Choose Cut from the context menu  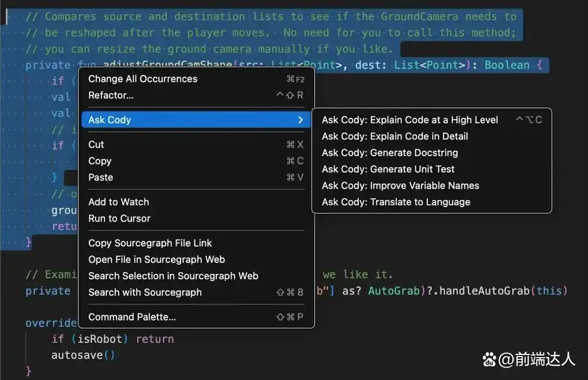(x=96, y=144)
